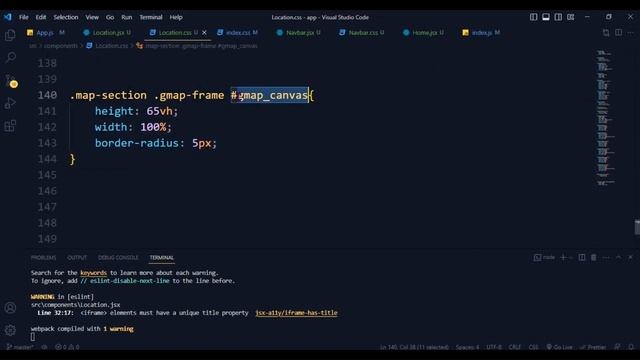The image size is (640, 360).
Task: Toggle primary sidebar layout icon in title bar
Action: [533, 17]
